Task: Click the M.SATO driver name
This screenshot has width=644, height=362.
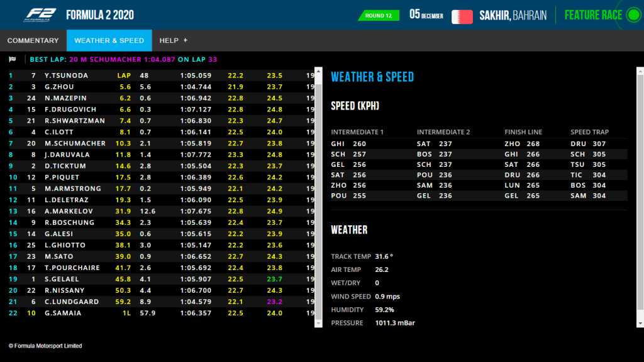Action: [59, 257]
